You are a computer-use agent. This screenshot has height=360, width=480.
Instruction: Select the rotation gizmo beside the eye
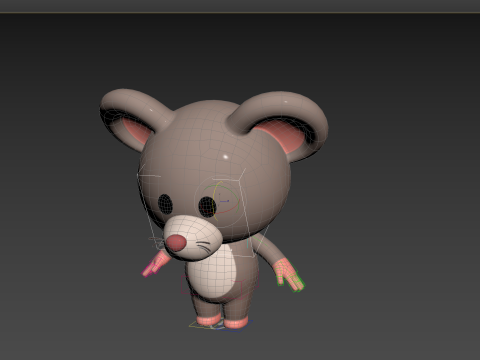pyautogui.click(x=221, y=201)
